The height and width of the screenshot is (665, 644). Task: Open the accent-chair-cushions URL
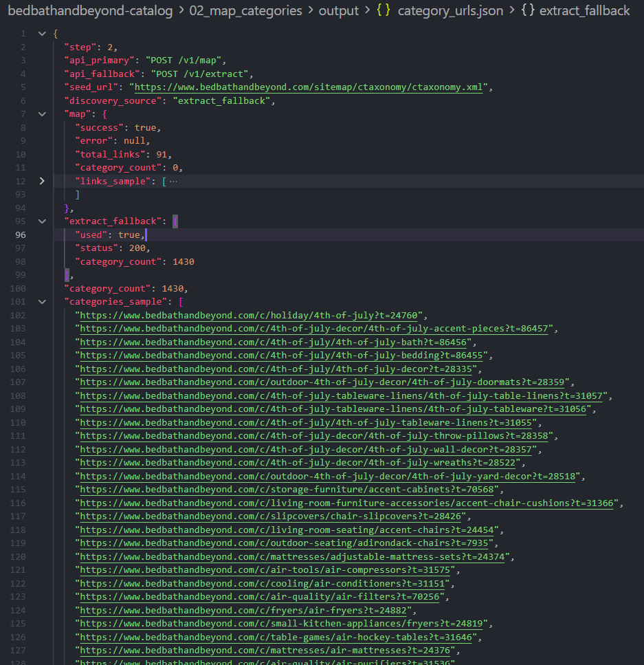tap(346, 503)
